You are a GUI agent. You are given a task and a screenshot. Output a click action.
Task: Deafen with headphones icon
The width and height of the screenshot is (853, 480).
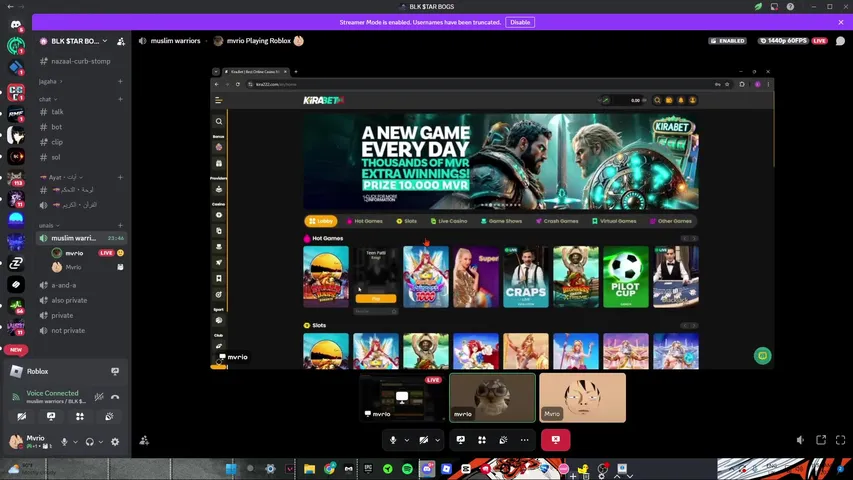pyautogui.click(x=90, y=442)
